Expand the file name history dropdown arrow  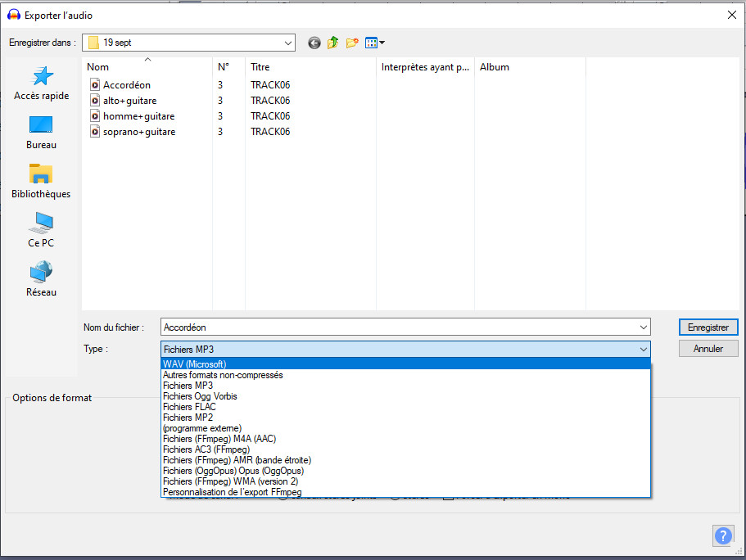pyautogui.click(x=644, y=327)
